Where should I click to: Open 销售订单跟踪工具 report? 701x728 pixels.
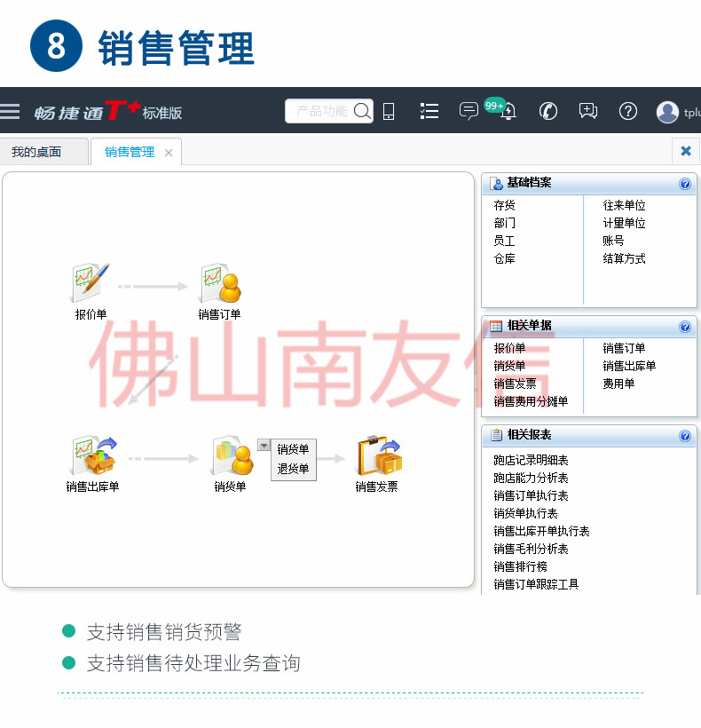tap(536, 584)
